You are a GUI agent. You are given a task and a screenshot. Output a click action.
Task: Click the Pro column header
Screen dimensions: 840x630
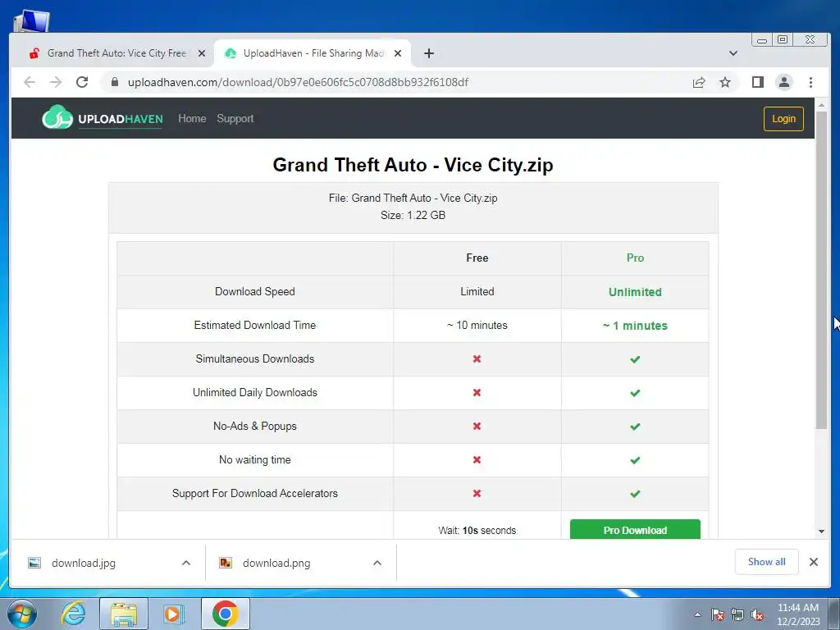635,258
